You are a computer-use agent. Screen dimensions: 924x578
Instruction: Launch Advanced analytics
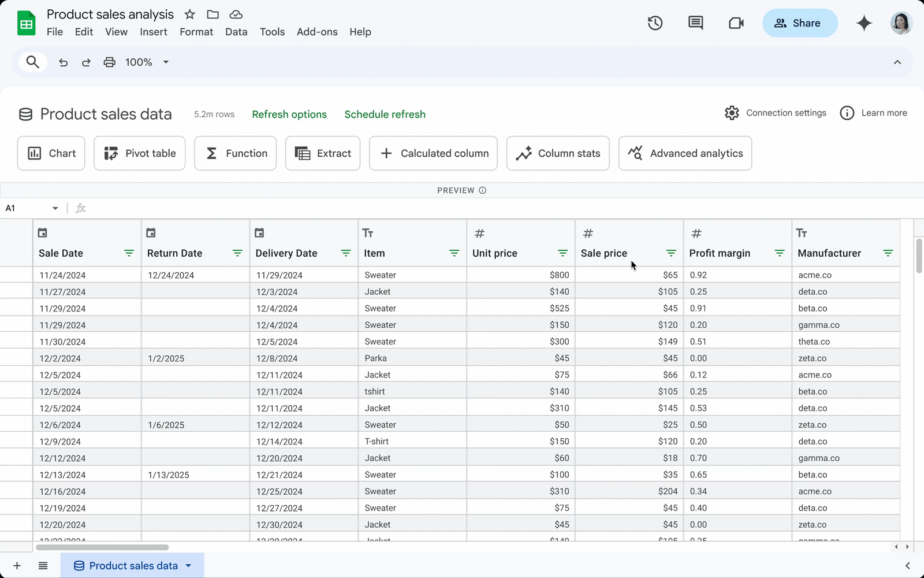(685, 153)
